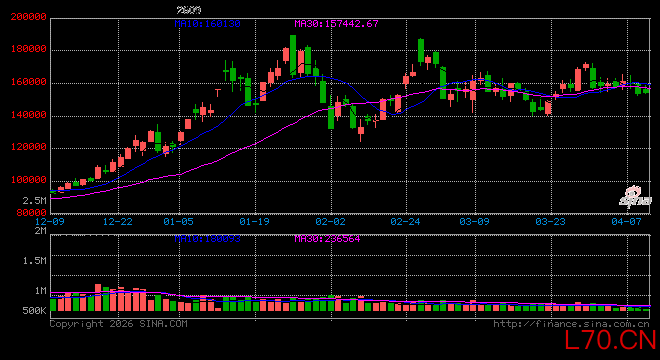The width and height of the screenshot is (660, 360).
Task: Click the 500K volume axis label
Action: pos(35,311)
